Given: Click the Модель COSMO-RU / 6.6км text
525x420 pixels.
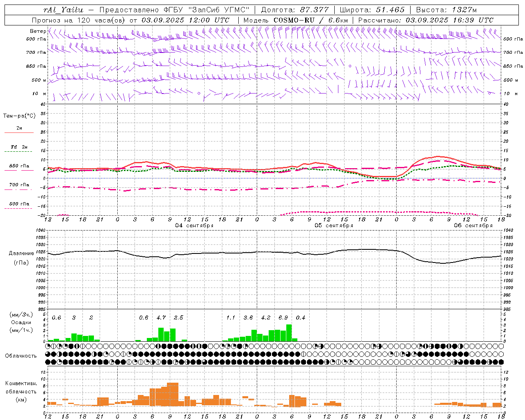Looking at the screenshot, I should point(295,20).
